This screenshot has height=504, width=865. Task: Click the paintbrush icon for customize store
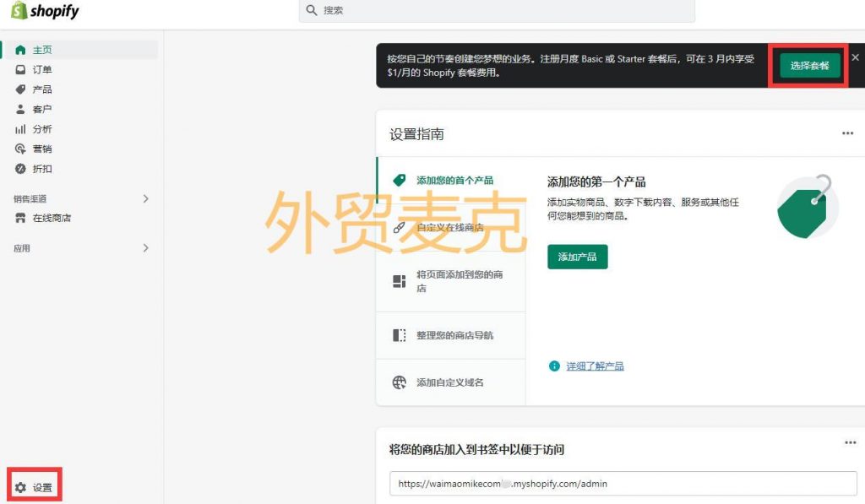[x=400, y=227]
